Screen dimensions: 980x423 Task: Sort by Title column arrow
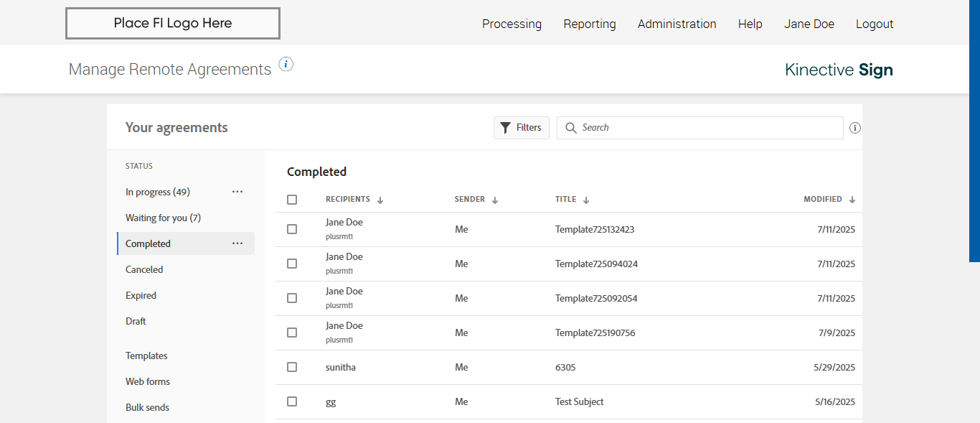(x=586, y=200)
